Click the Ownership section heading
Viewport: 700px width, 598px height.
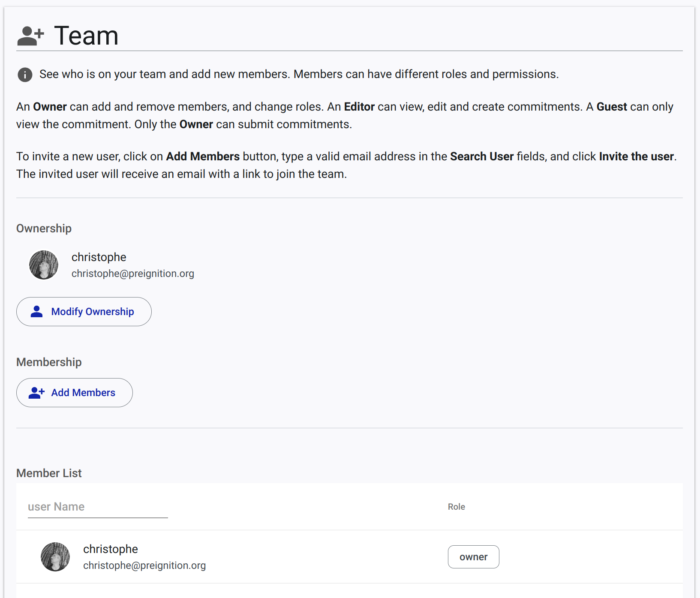44,228
